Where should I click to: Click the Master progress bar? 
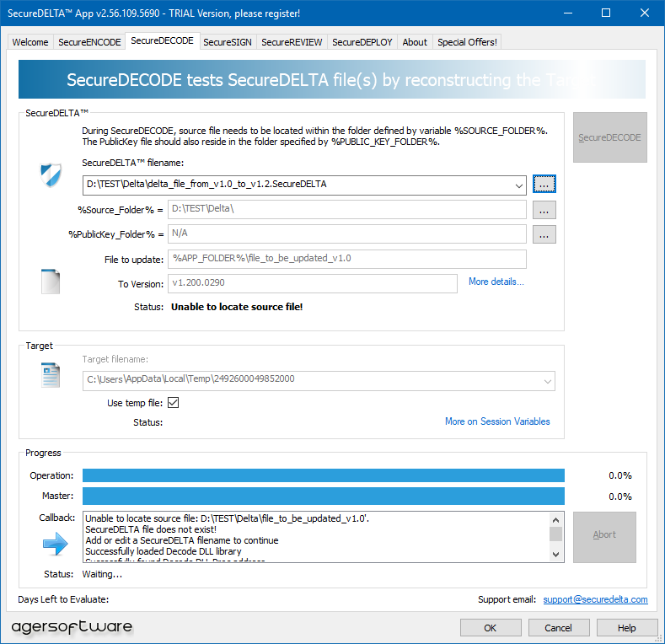click(323, 496)
